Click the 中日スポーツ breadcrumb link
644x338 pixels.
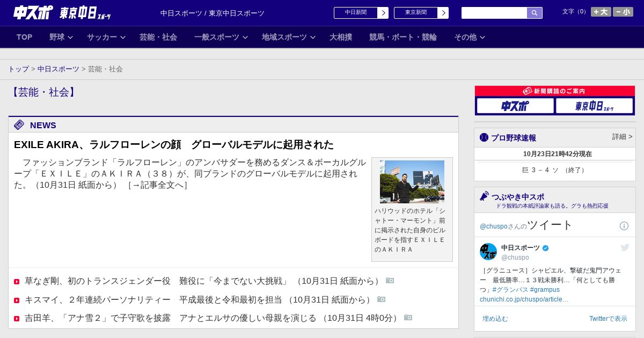[x=58, y=69]
